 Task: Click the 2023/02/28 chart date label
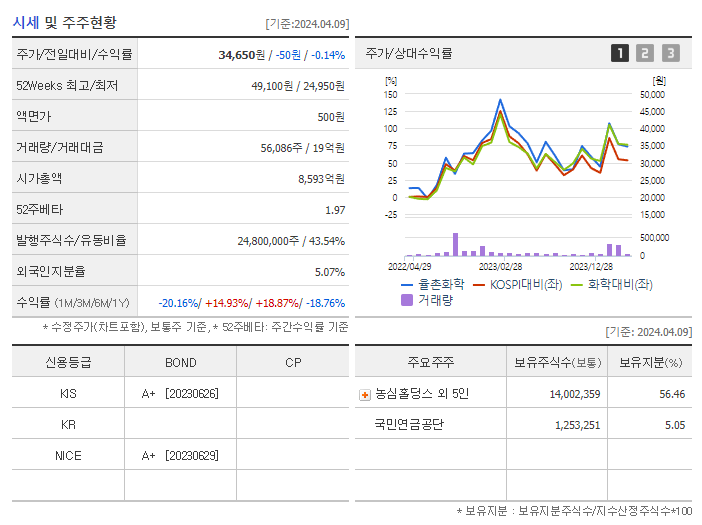(500, 267)
